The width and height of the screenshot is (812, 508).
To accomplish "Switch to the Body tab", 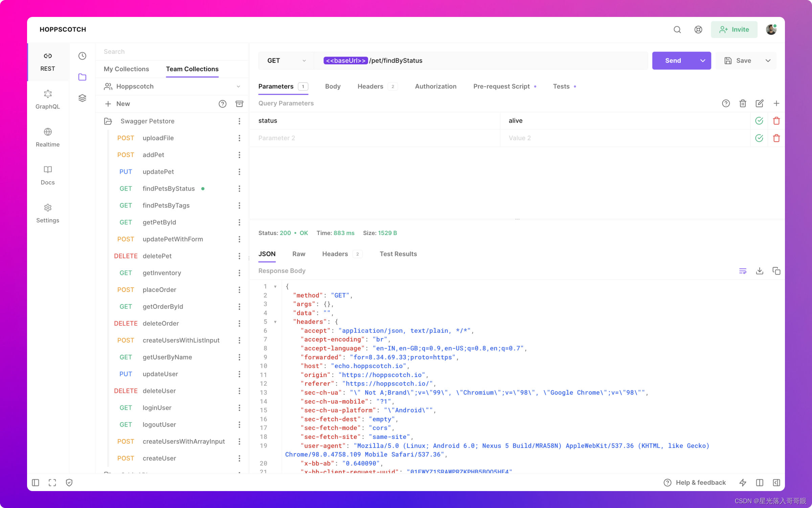I will pos(332,86).
